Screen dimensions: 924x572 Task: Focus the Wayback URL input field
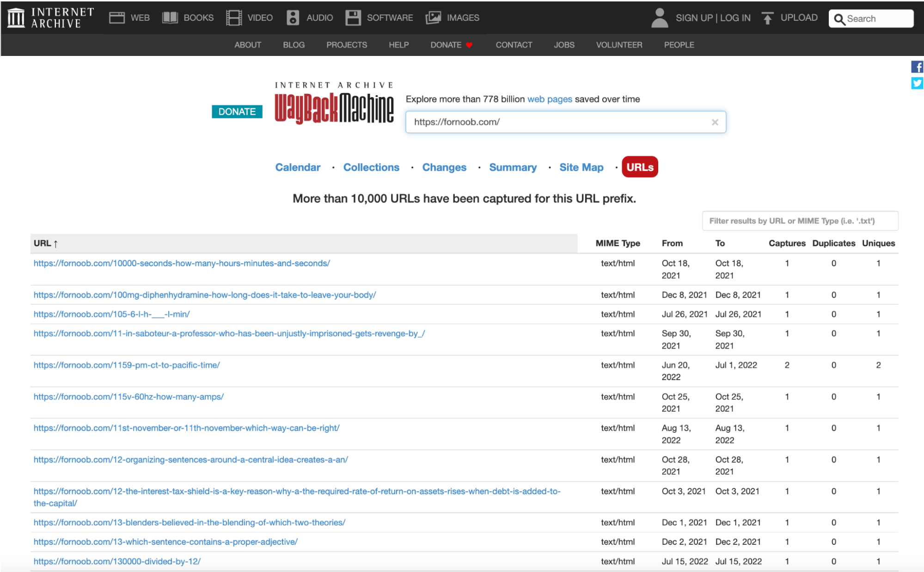(565, 122)
